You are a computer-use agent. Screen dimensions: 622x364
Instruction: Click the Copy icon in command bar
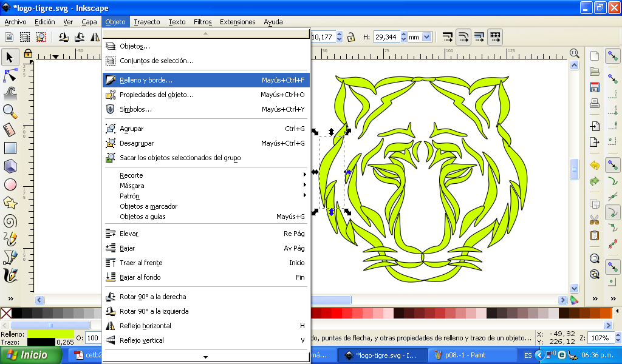click(x=594, y=204)
